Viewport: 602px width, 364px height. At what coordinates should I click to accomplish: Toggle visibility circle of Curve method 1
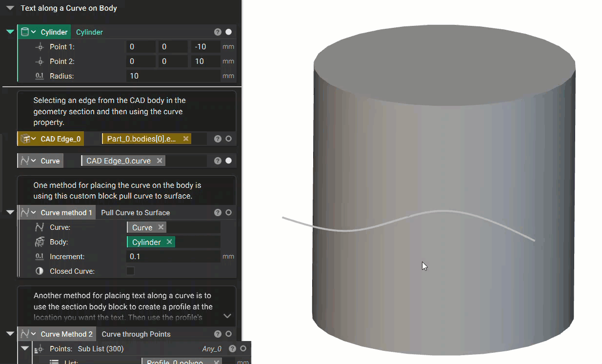point(228,212)
